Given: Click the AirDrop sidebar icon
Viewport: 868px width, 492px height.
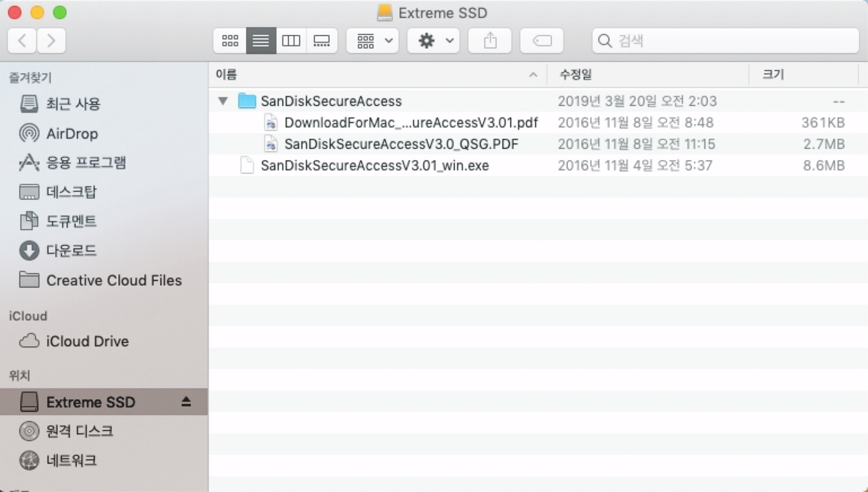Looking at the screenshot, I should (x=29, y=133).
